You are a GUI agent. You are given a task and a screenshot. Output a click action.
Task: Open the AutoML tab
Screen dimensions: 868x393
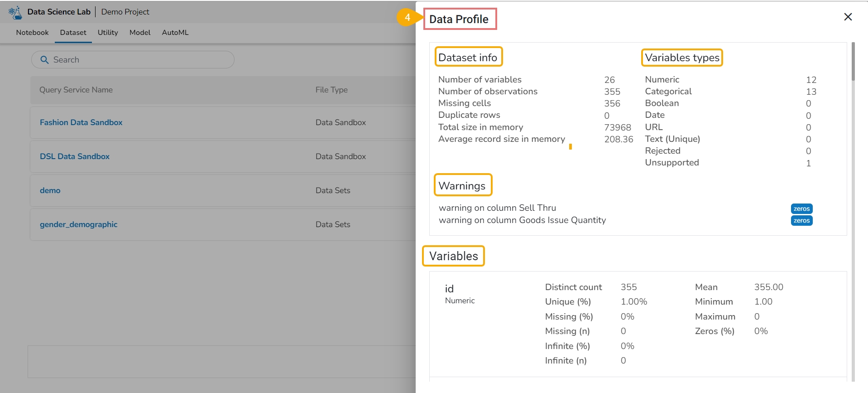point(175,33)
